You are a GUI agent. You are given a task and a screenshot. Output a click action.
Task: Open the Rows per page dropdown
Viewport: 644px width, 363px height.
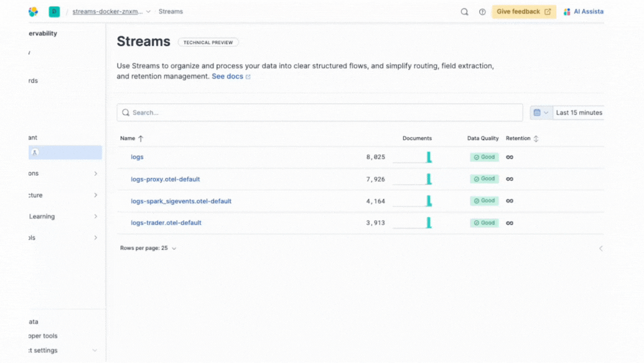click(148, 248)
